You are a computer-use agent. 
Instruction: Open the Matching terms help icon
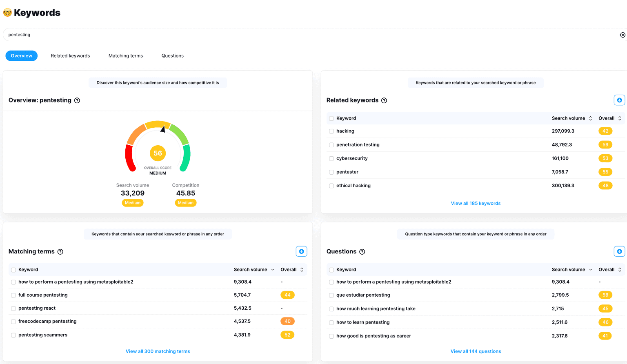point(60,251)
